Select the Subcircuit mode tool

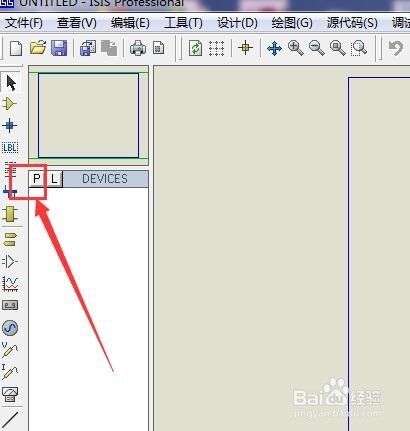click(x=10, y=214)
